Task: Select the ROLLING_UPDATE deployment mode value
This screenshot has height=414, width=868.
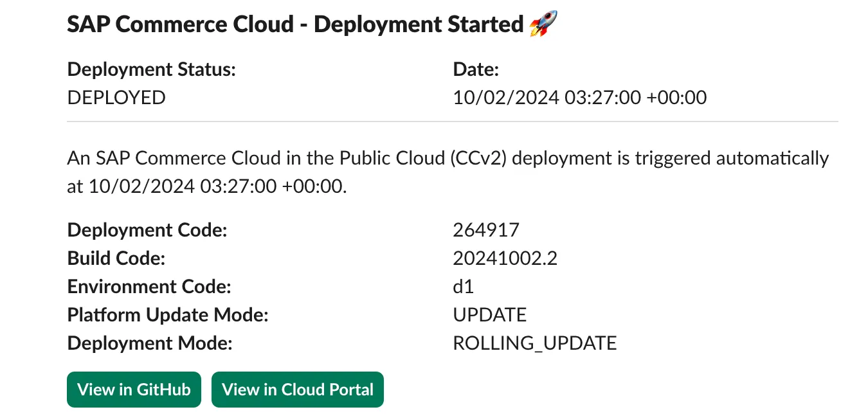Action: coord(534,343)
